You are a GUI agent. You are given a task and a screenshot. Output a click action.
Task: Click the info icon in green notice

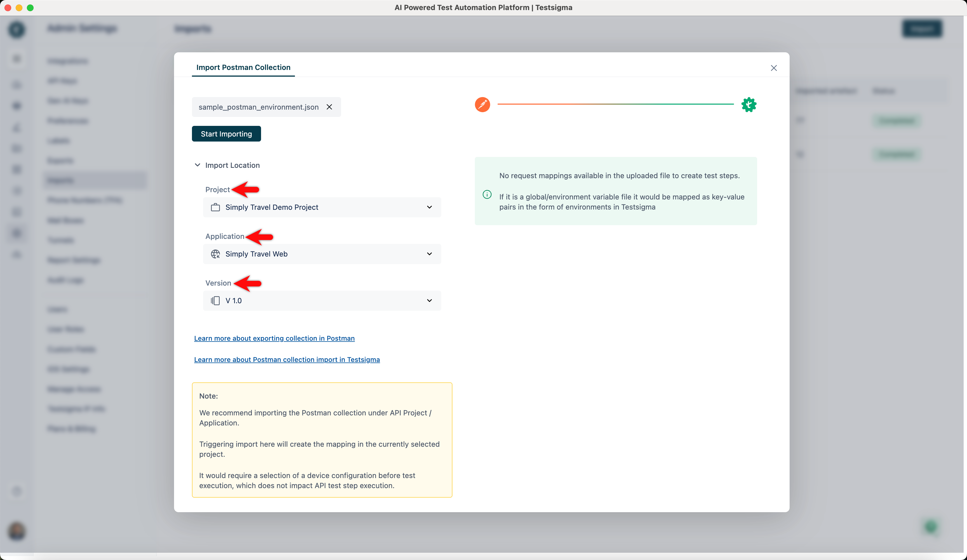[x=487, y=194]
